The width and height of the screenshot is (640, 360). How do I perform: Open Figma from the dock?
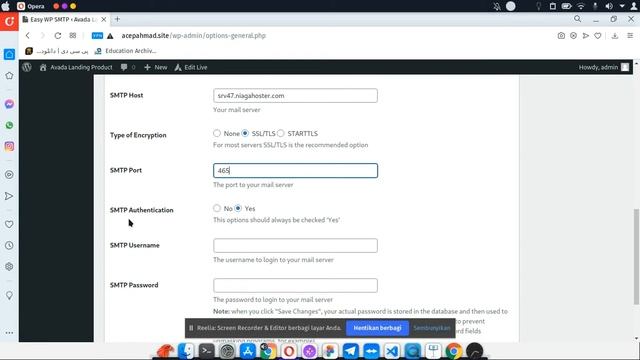click(x=330, y=351)
